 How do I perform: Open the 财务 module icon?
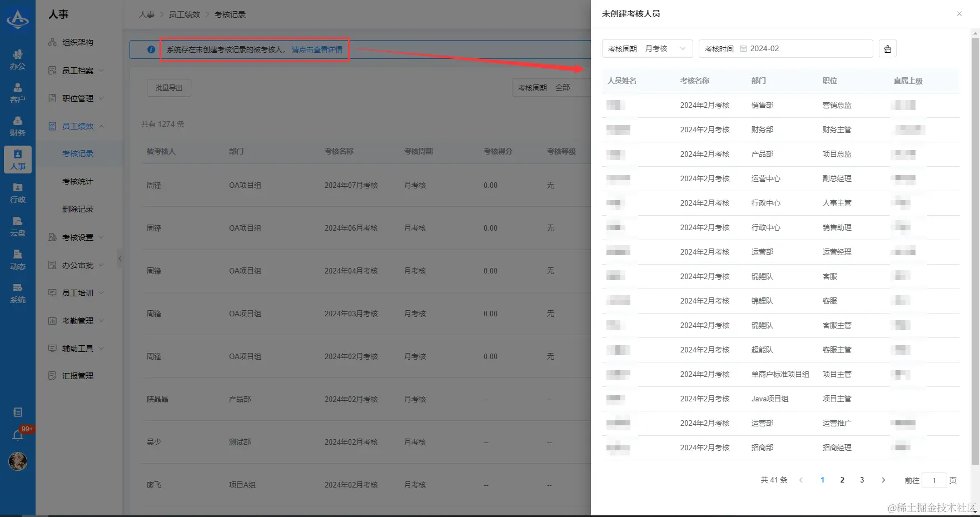point(18,126)
